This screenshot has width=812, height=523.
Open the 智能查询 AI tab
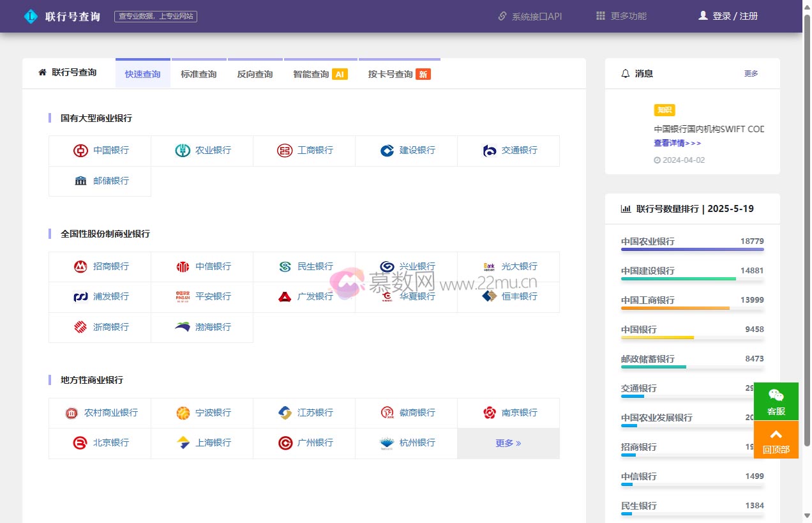point(320,74)
